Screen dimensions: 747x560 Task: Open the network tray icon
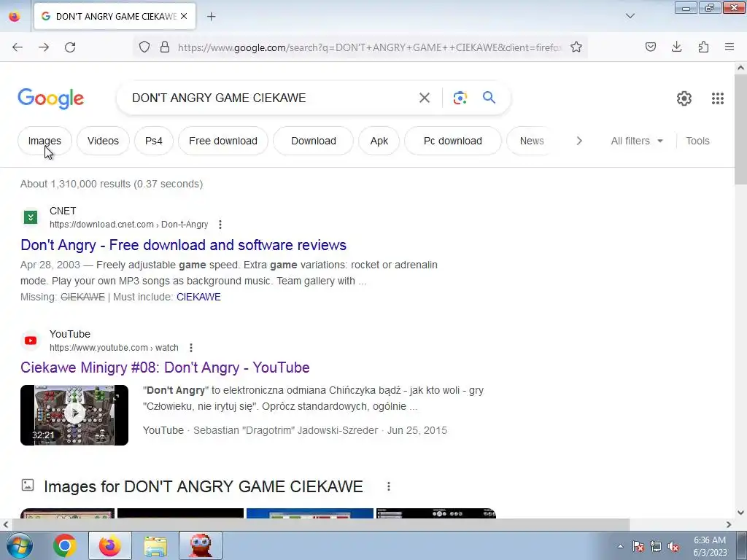click(x=656, y=547)
